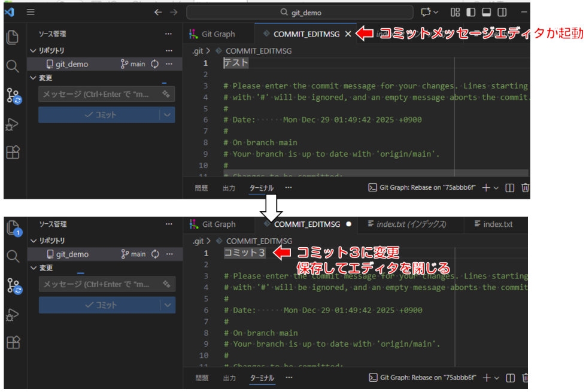Toggle secondary side bar layout button in title bar
This screenshot has height=392, width=586.
click(x=502, y=12)
